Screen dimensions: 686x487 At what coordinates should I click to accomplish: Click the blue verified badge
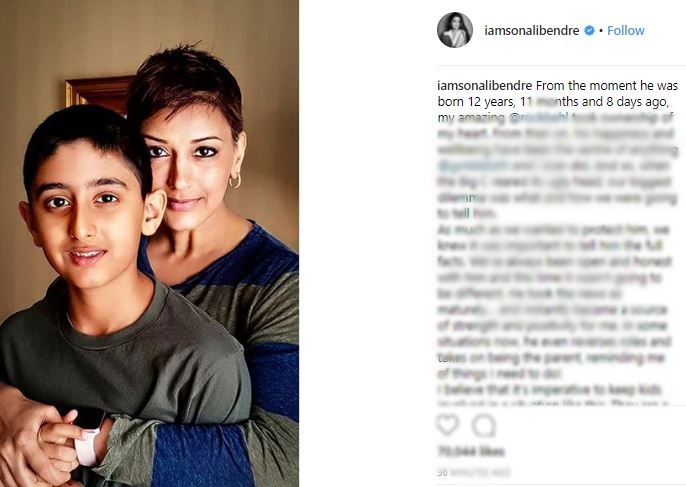589,30
